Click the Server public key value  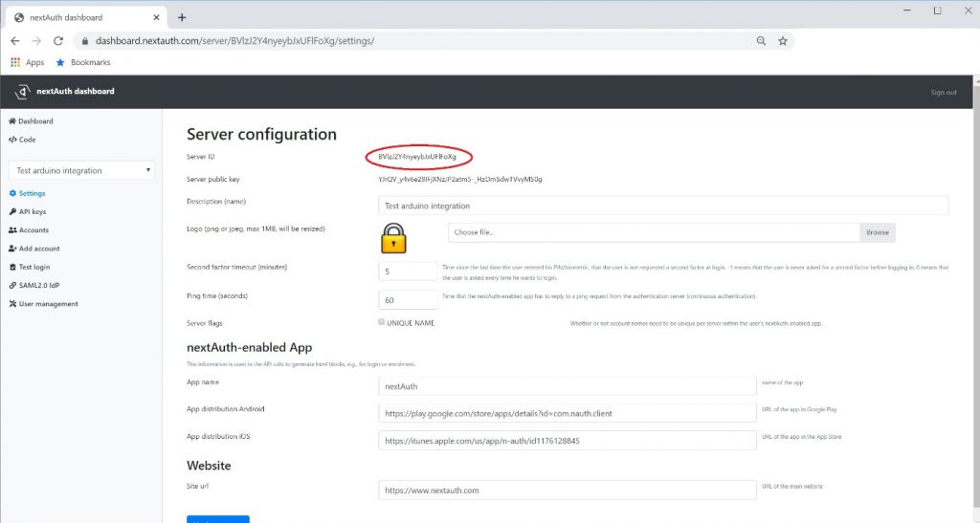460,179
